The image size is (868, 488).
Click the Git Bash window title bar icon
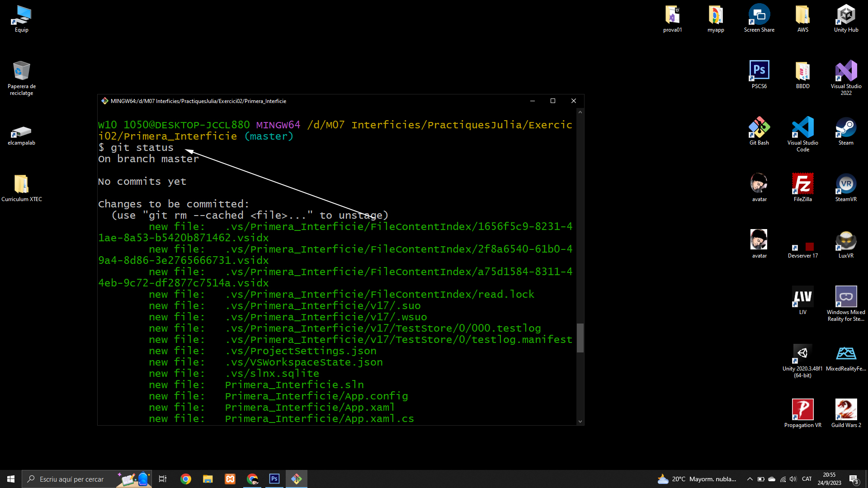pyautogui.click(x=105, y=101)
